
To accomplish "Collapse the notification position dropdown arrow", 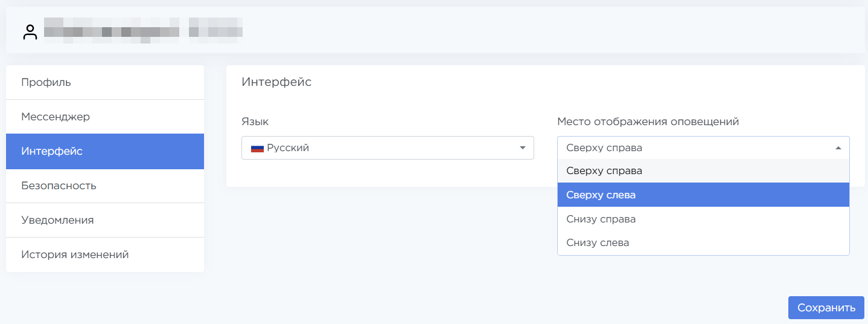I will (838, 148).
